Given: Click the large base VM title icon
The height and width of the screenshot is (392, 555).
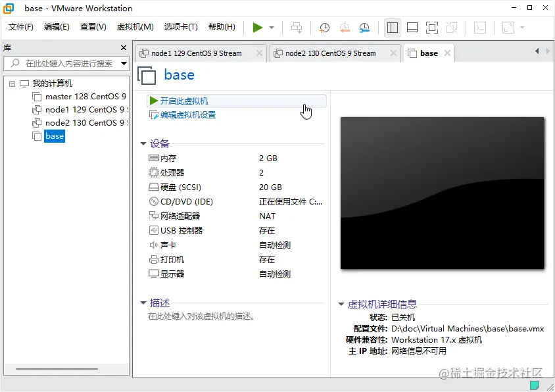Looking at the screenshot, I should (147, 76).
